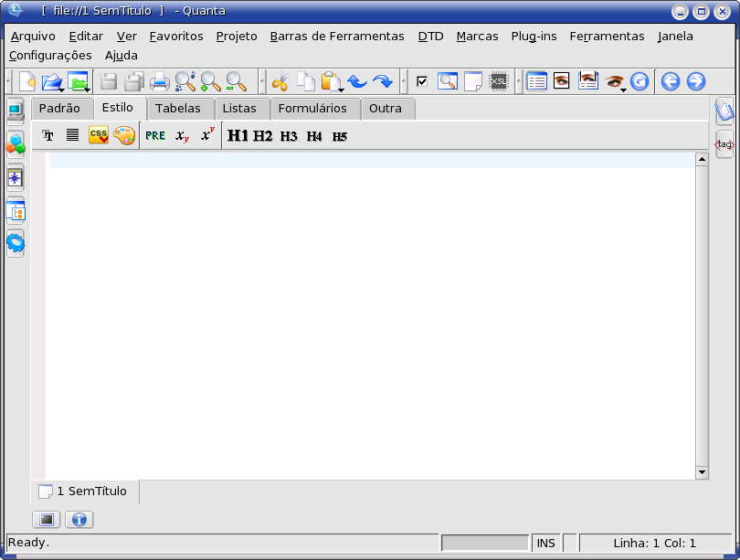Copy selection with the two-pages icon
Image resolution: width=740 pixels, height=560 pixels.
click(306, 81)
